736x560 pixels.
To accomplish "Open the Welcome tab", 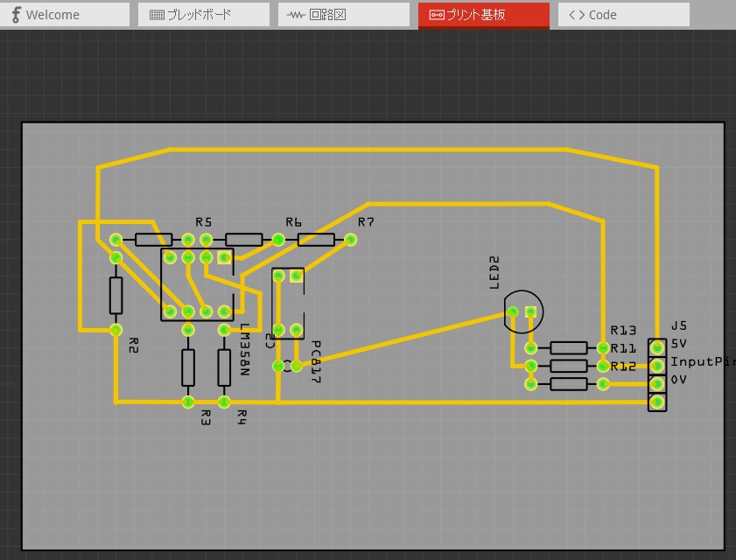I will 66,15.
